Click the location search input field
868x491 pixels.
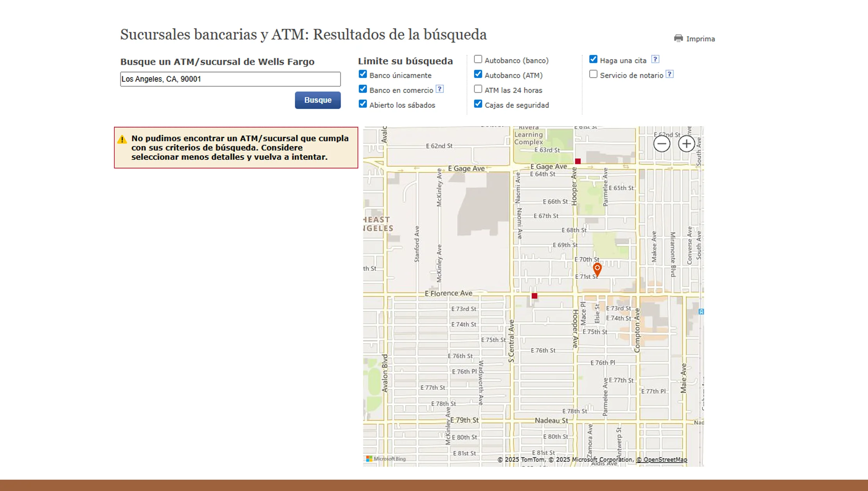pyautogui.click(x=230, y=79)
